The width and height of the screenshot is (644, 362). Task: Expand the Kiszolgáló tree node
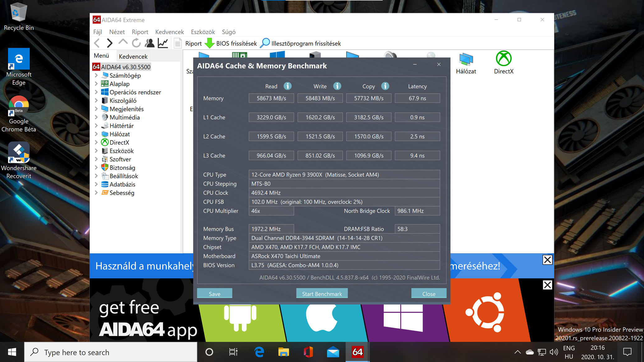pos(96,100)
